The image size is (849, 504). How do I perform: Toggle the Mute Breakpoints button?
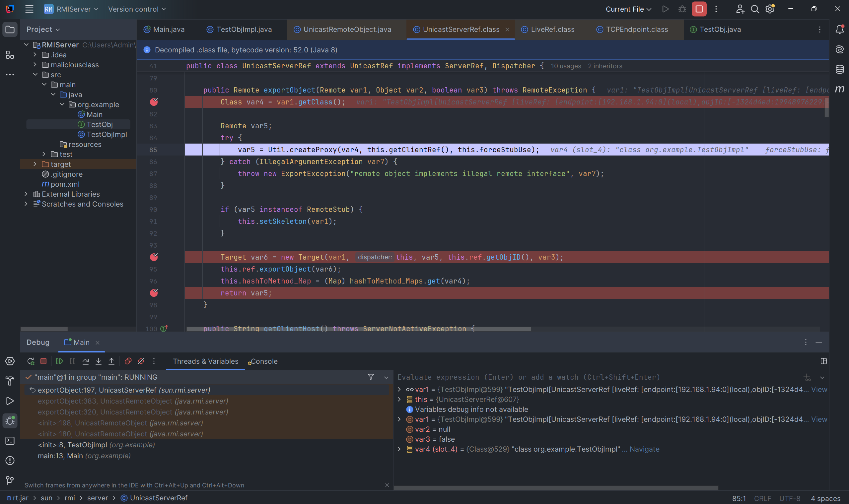141,361
